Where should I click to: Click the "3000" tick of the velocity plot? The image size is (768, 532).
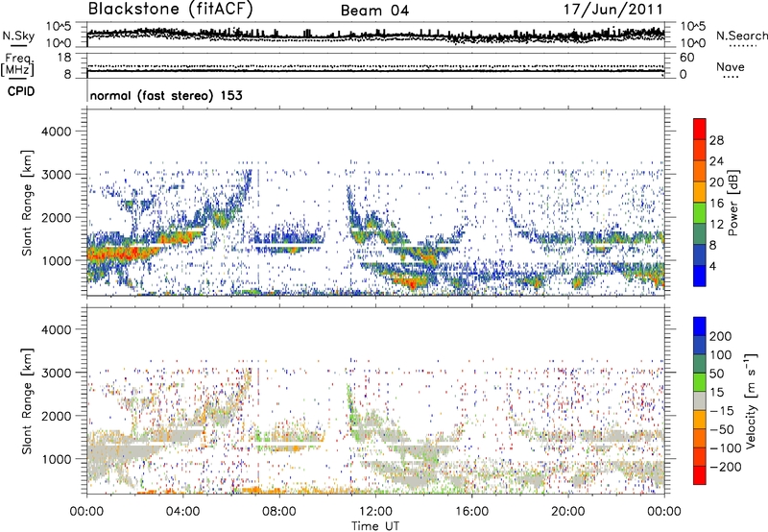pyautogui.click(x=56, y=373)
